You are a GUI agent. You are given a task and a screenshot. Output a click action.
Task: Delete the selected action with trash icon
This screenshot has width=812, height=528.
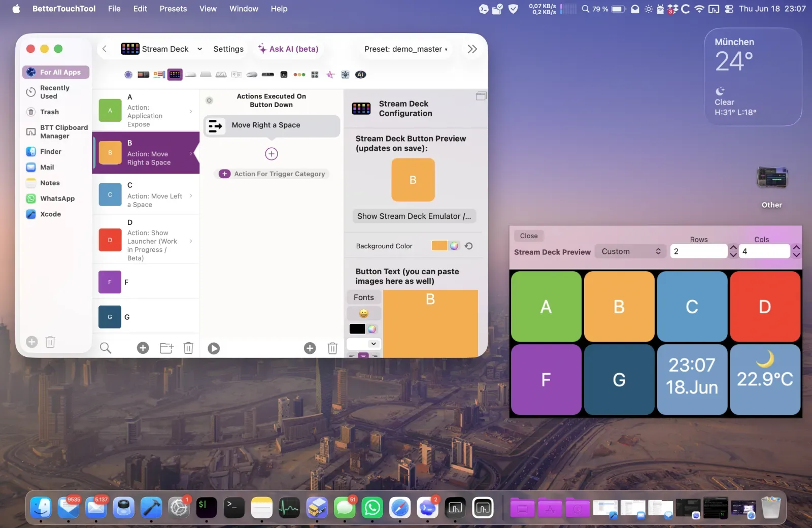pyautogui.click(x=332, y=348)
